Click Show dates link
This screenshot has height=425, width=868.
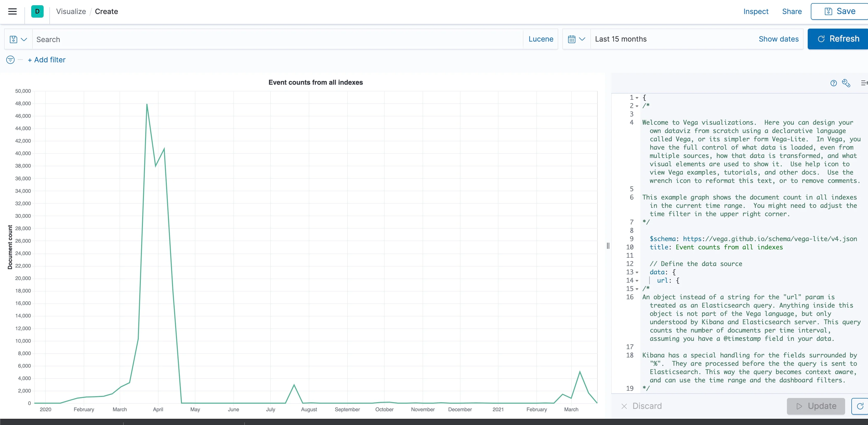pyautogui.click(x=778, y=39)
